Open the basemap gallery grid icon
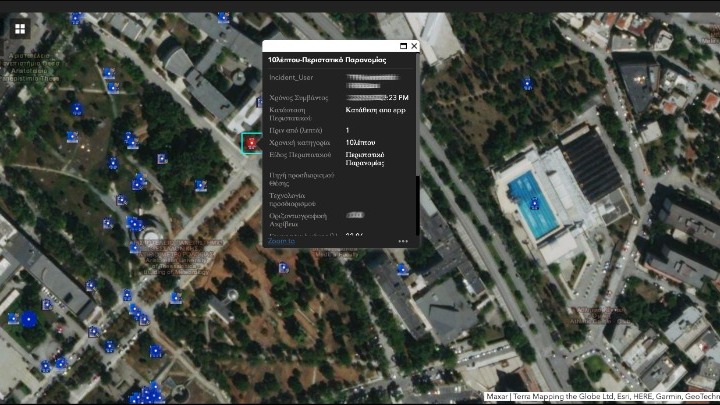This screenshot has height=405, width=720. click(19, 29)
